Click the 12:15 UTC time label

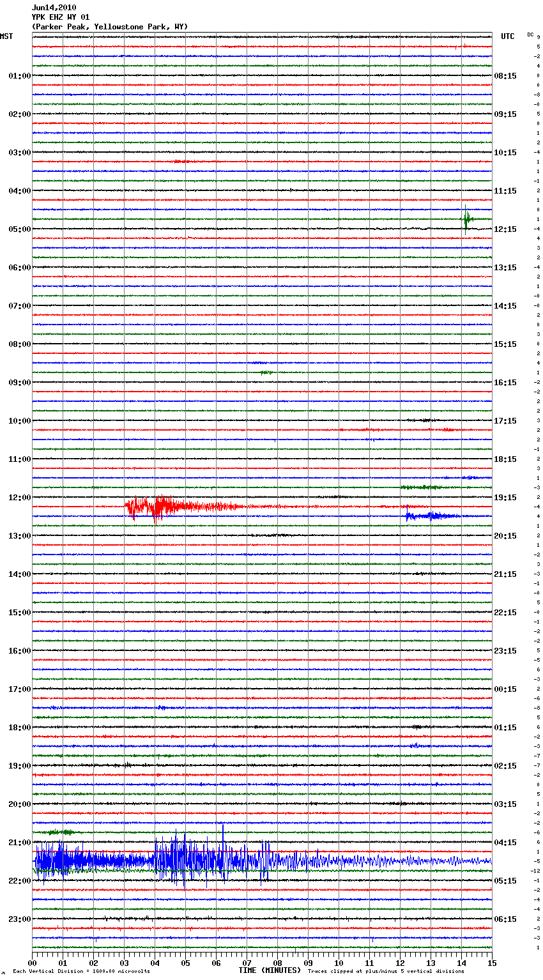[x=505, y=229]
